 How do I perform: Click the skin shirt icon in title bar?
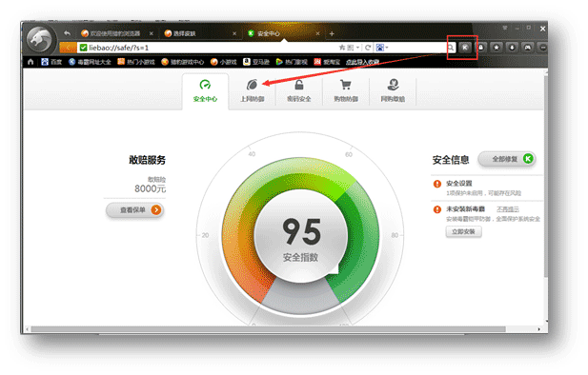(x=505, y=29)
